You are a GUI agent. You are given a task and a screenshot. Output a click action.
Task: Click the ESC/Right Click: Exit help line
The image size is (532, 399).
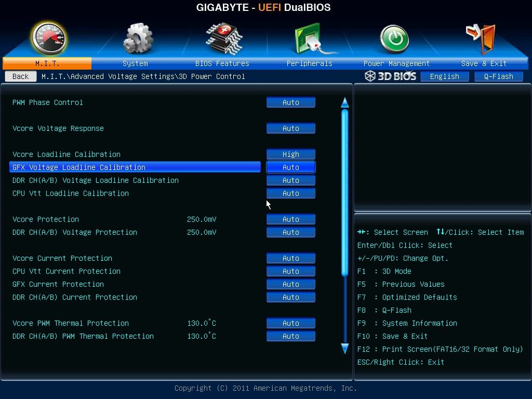point(401,362)
